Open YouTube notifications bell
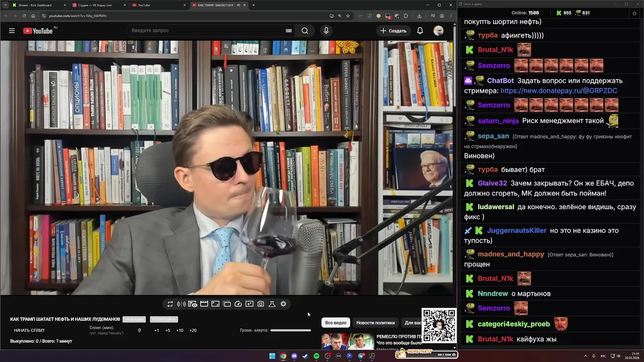Viewport: 644px width, 362px height. click(420, 31)
